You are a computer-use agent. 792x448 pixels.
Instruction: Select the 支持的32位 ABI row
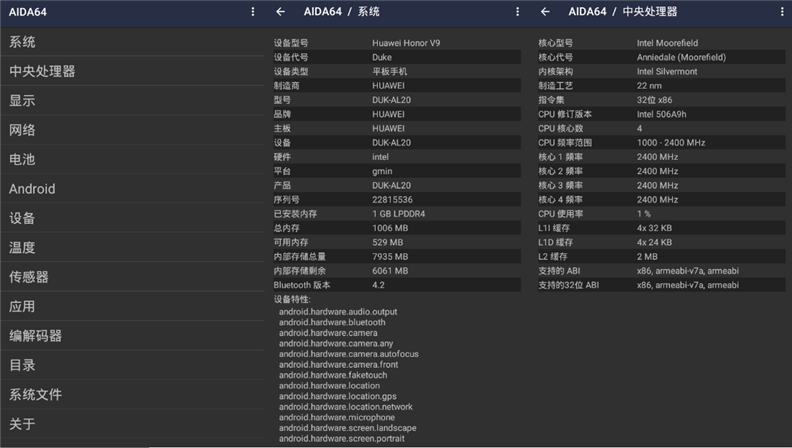pos(662,285)
